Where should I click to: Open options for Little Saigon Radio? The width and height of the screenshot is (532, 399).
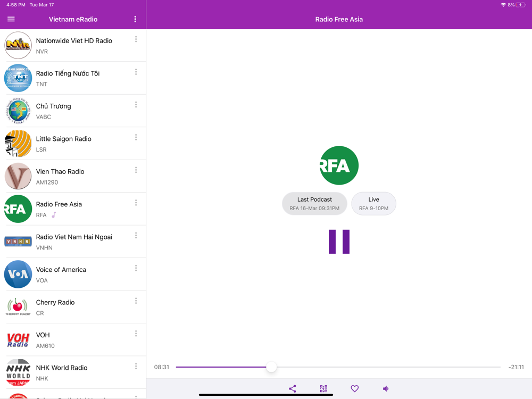pyautogui.click(x=136, y=137)
